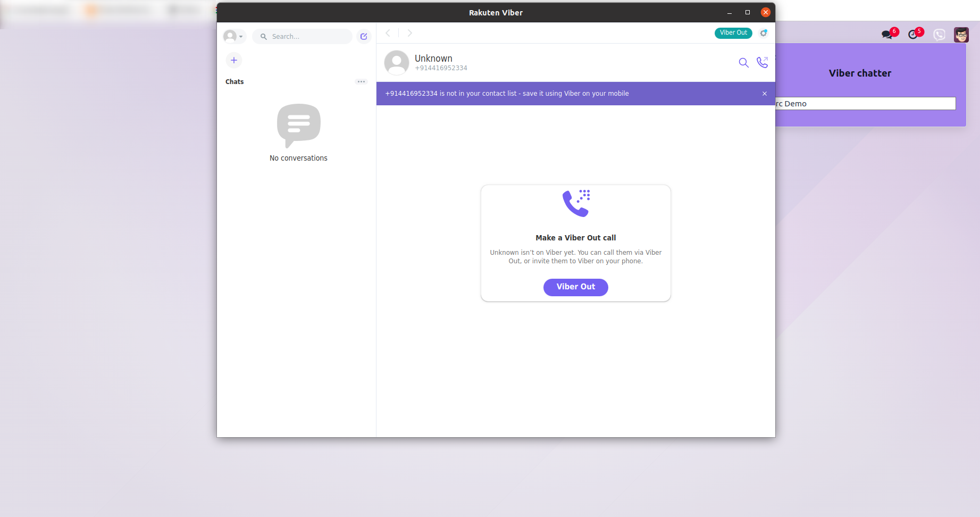Click the dial-pad phone icon in the card

(x=576, y=203)
